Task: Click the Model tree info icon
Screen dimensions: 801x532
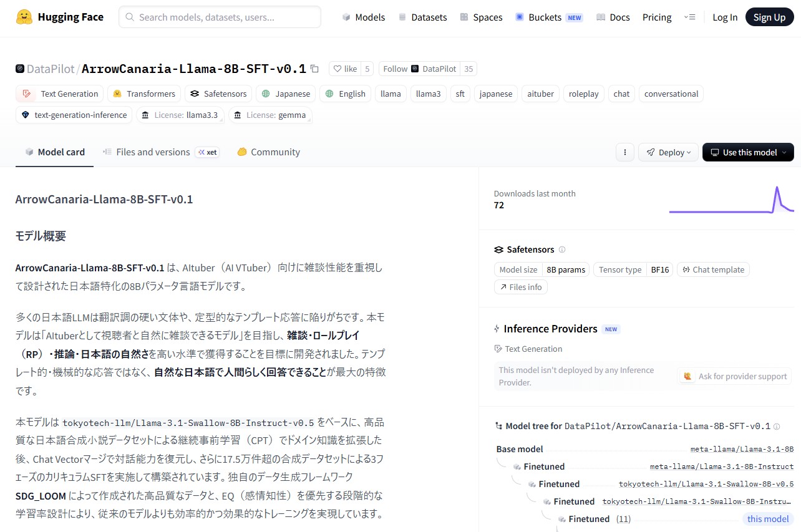Action: tap(777, 427)
